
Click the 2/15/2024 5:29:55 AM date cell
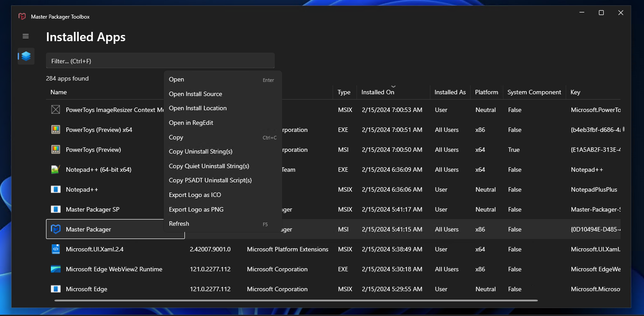click(392, 289)
